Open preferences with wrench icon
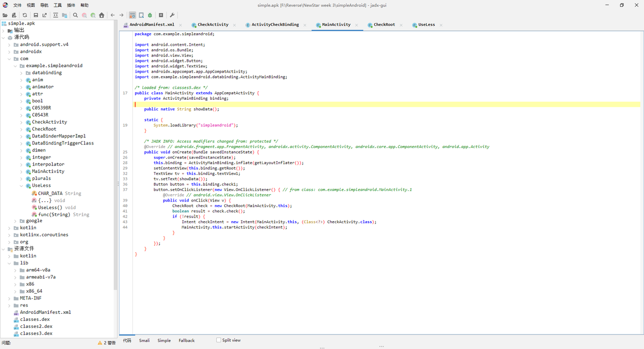 pyautogui.click(x=172, y=15)
